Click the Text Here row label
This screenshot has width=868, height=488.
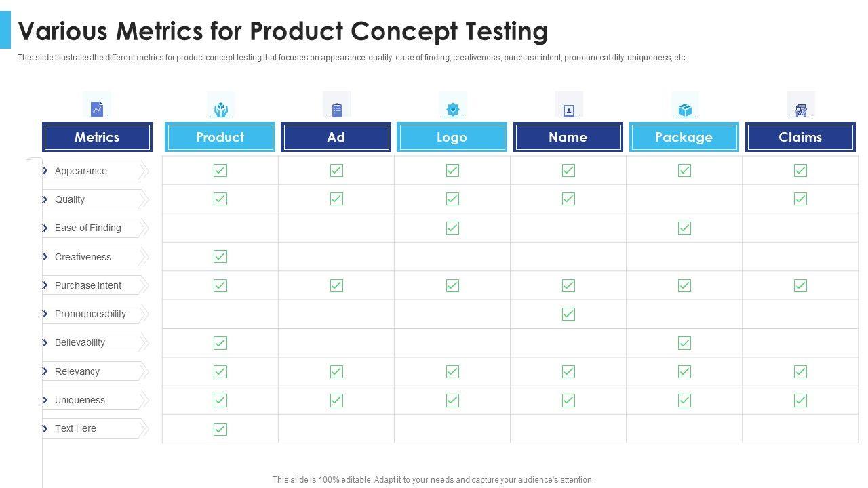click(x=75, y=428)
